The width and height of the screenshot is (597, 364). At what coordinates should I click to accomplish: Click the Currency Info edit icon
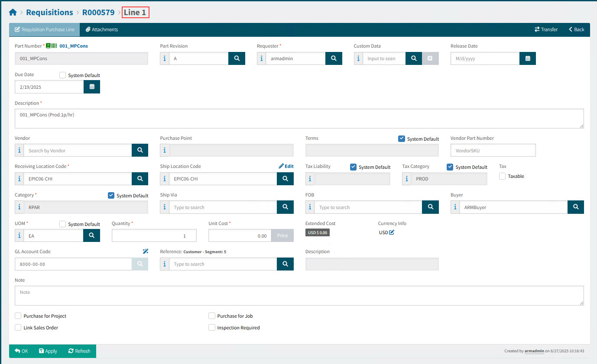392,232
